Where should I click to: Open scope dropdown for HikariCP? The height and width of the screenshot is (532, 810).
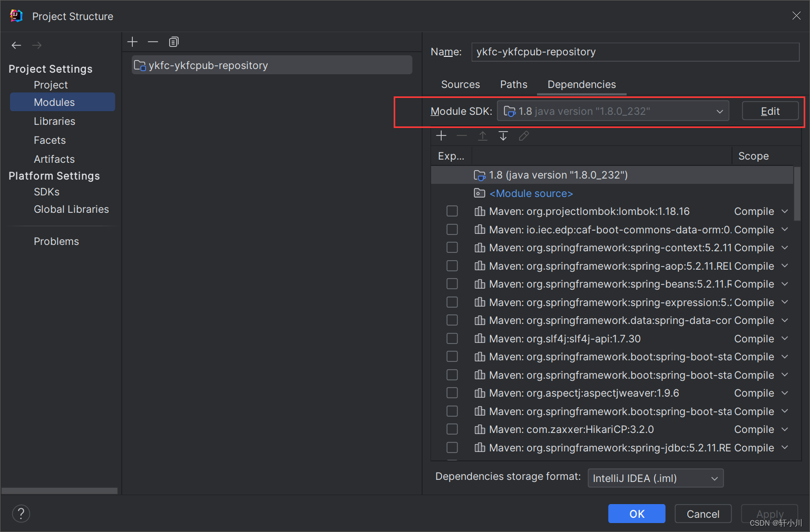pos(785,429)
